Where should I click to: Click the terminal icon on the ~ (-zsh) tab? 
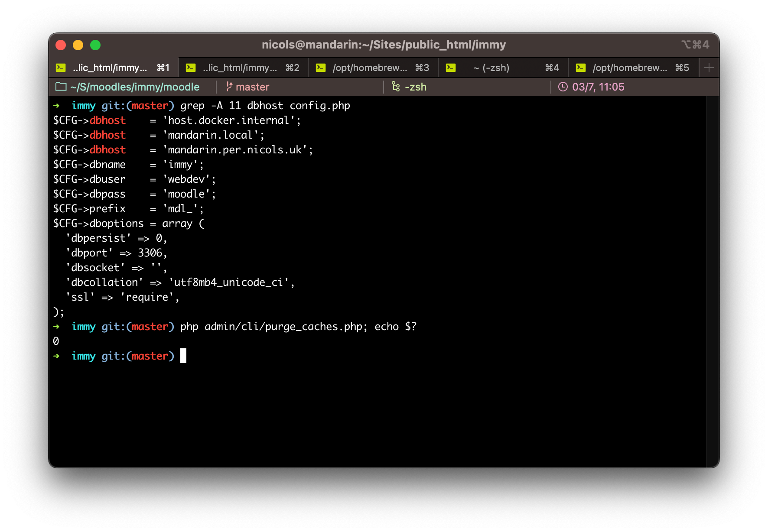click(x=451, y=68)
